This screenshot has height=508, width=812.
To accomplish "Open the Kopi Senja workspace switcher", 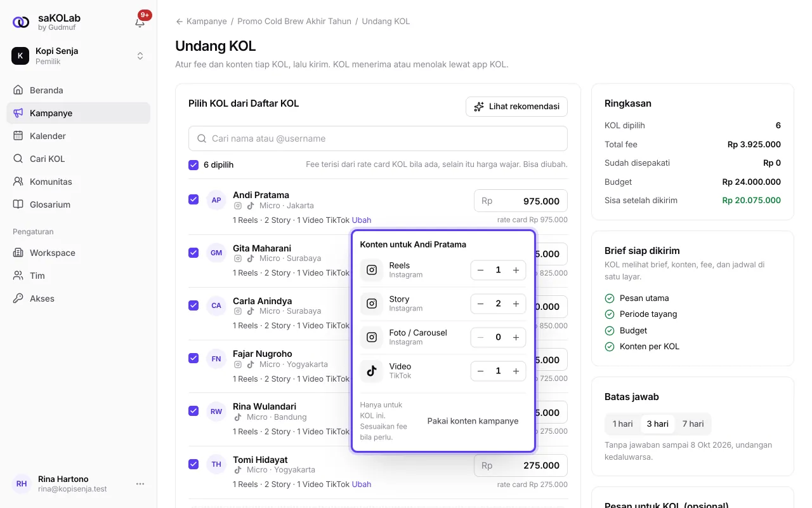I will (78, 56).
